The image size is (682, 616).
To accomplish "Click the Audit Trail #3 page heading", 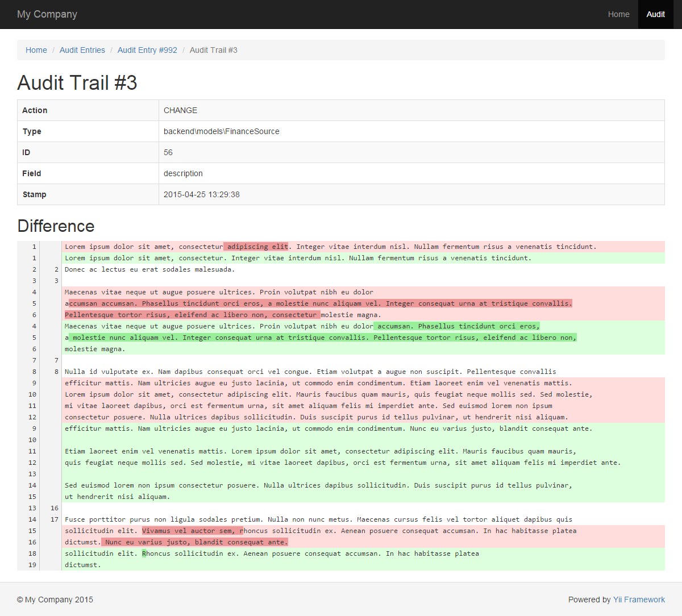I will (77, 83).
